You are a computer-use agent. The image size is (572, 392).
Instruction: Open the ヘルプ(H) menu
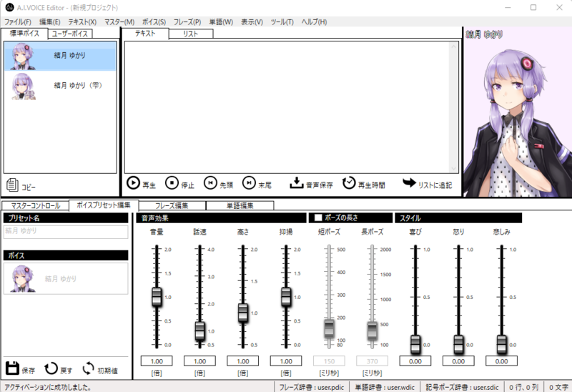[x=314, y=22]
